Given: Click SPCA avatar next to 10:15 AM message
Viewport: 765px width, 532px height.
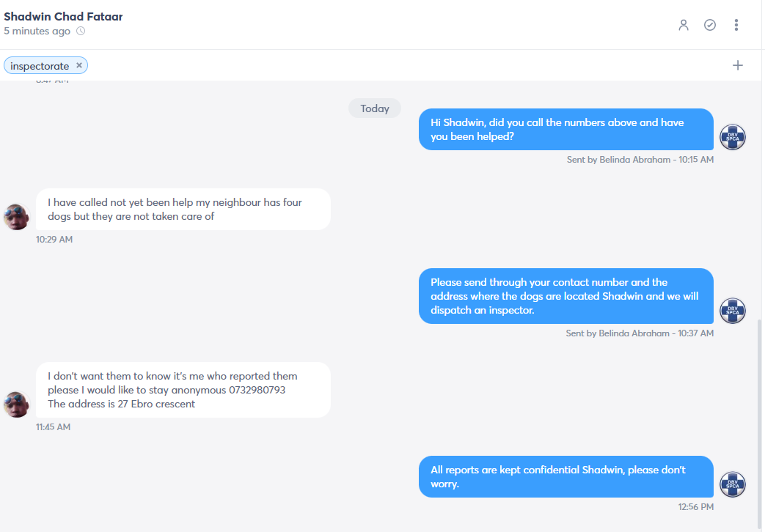Looking at the screenshot, I should [x=733, y=137].
